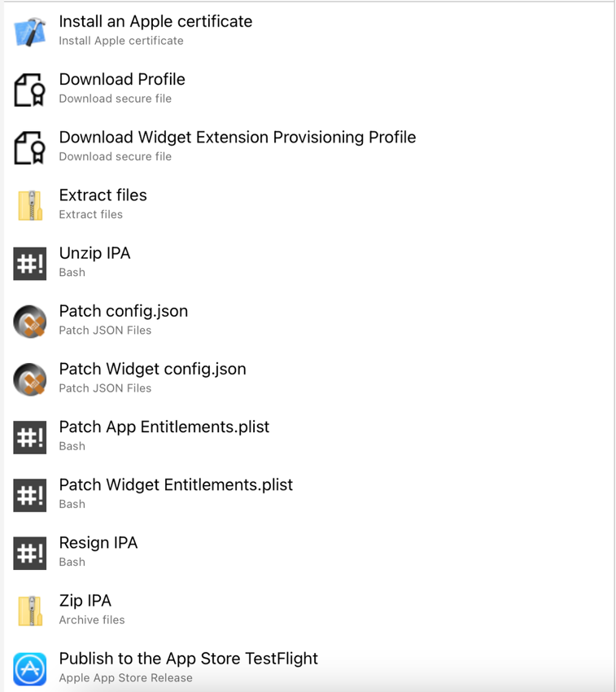This screenshot has height=692, width=616.
Task: Select Download Widget Extension Provisioning Profile task
Action: (237, 138)
